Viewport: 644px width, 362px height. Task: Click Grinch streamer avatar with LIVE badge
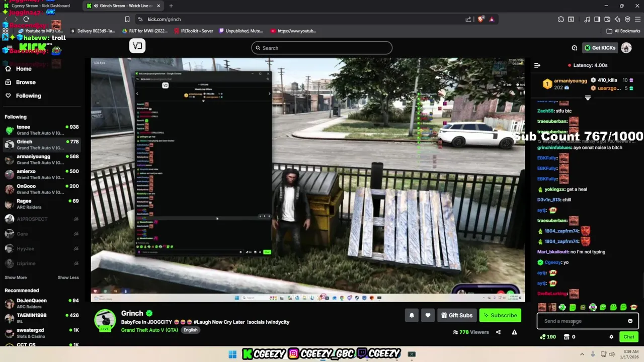(105, 320)
